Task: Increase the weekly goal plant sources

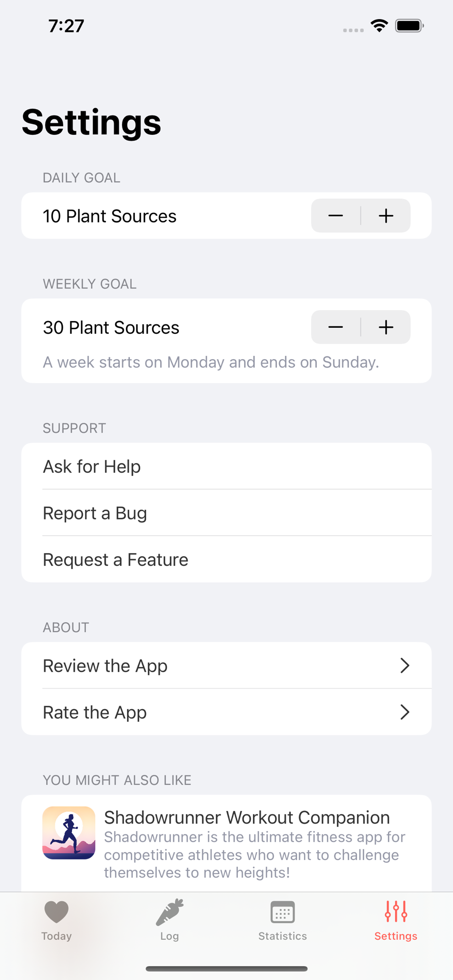Action: [386, 327]
